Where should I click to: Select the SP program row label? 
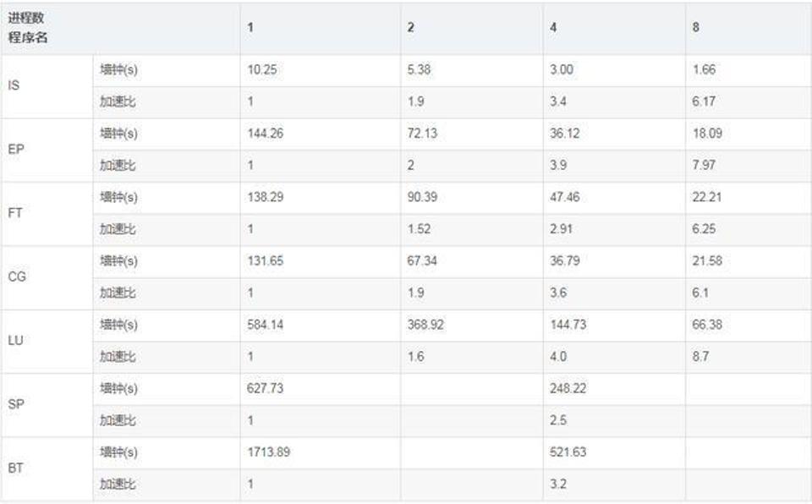pos(47,404)
